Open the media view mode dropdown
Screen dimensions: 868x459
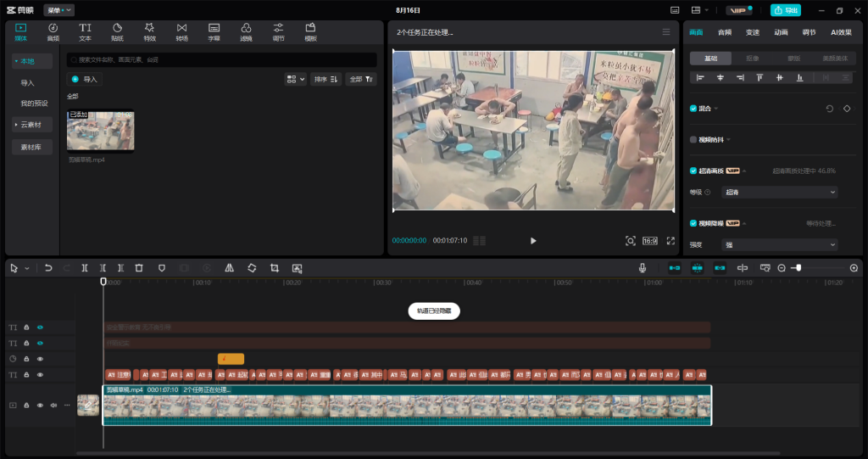click(x=295, y=79)
